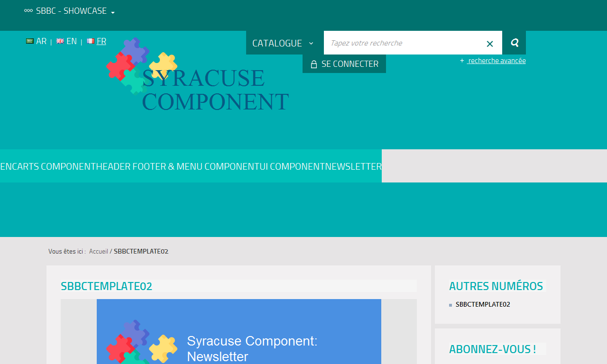The height and width of the screenshot is (364, 607).
Task: Click the French flag icon for FR
Action: pos(91,41)
